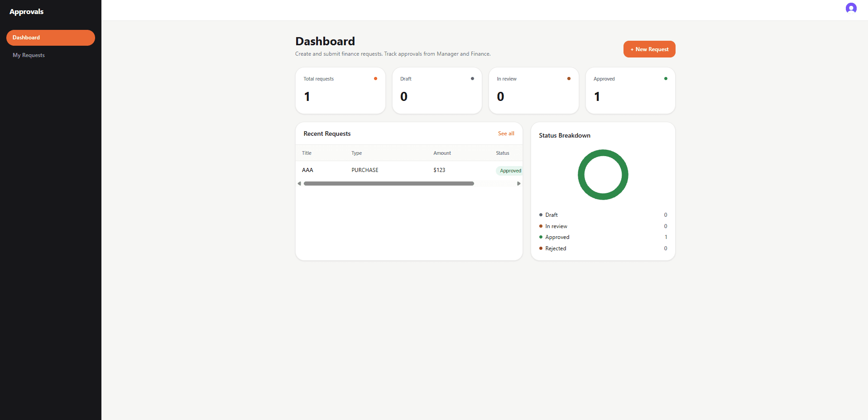Click Draft legend entry in Status Breakdown
Viewport: 868px width, 420px height.
[x=603, y=215]
